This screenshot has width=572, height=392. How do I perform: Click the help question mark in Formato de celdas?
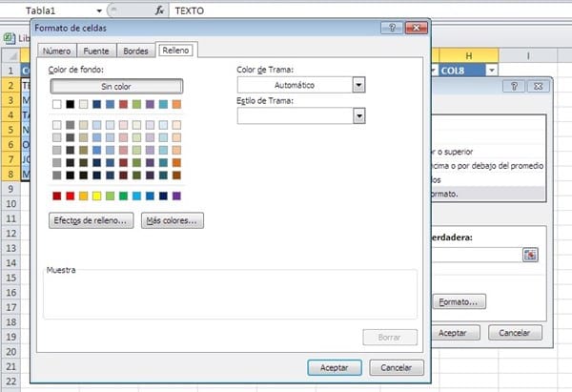392,28
